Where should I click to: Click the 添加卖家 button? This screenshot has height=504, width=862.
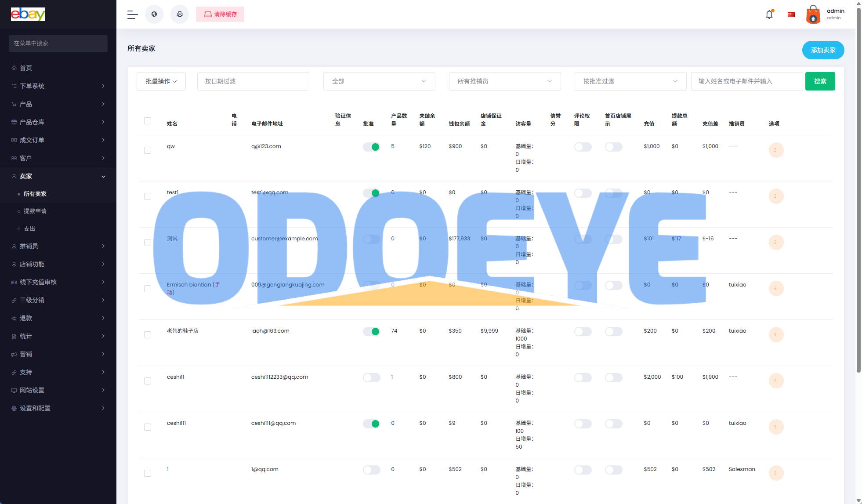point(823,50)
